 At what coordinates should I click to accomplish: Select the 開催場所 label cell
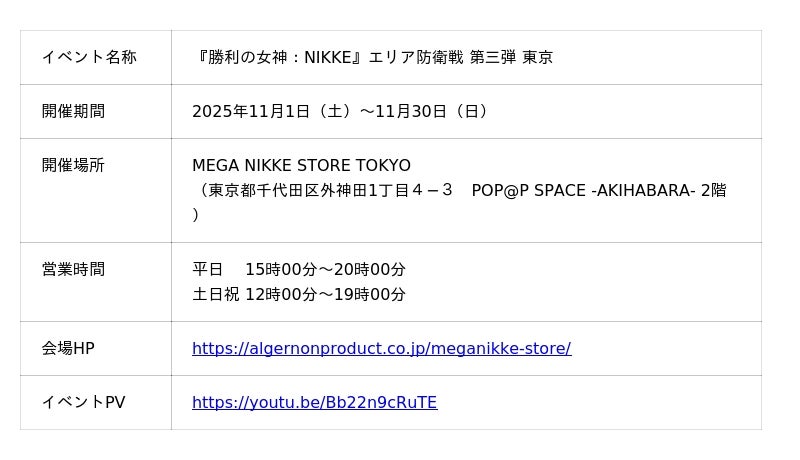(73, 165)
